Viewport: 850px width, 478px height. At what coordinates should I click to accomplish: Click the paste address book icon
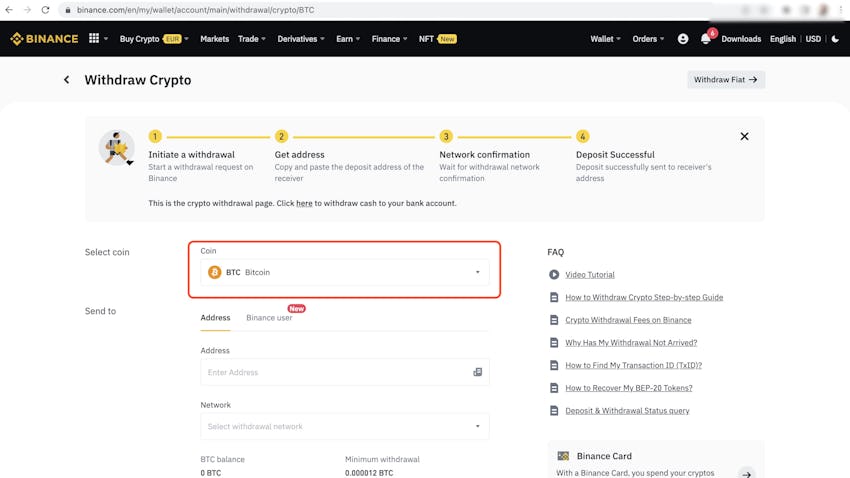pyautogui.click(x=477, y=372)
